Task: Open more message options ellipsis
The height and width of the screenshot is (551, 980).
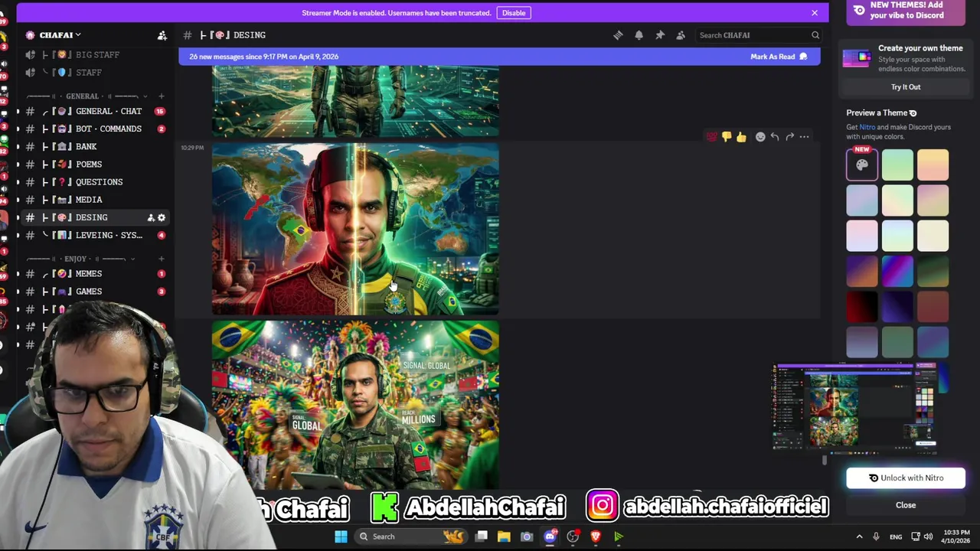Action: pyautogui.click(x=804, y=137)
